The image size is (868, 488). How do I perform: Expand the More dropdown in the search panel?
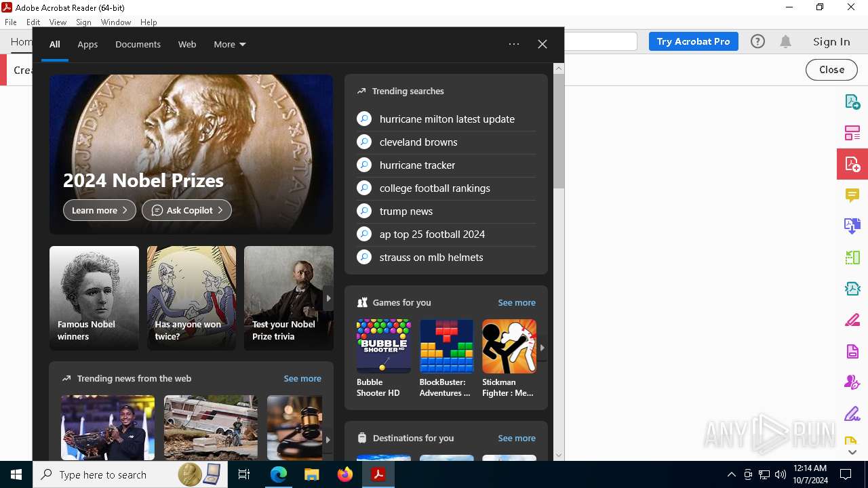pos(230,44)
